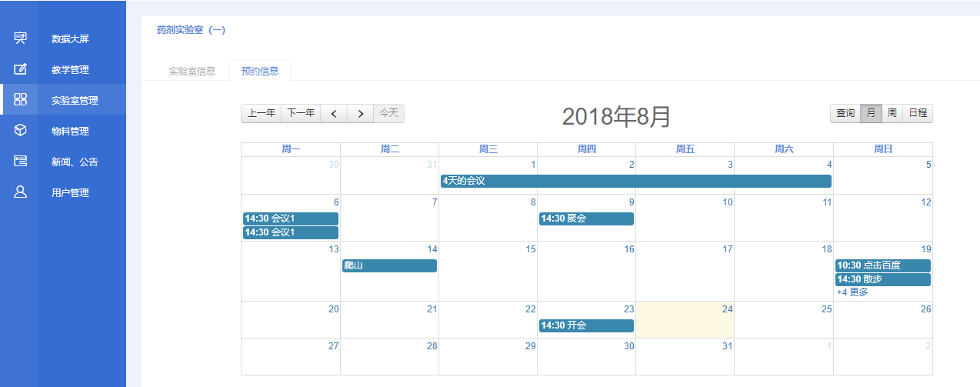Select the 日程 view button
Screen dimensions: 980x387
918,113
